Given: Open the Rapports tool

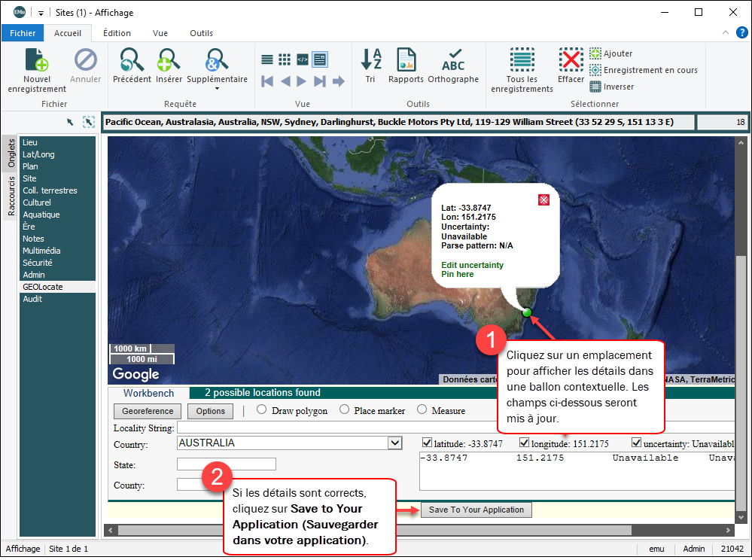Looking at the screenshot, I should click(x=406, y=61).
